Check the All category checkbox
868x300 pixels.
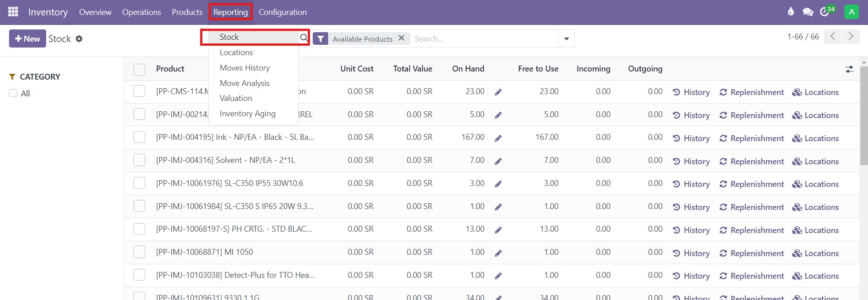click(14, 93)
